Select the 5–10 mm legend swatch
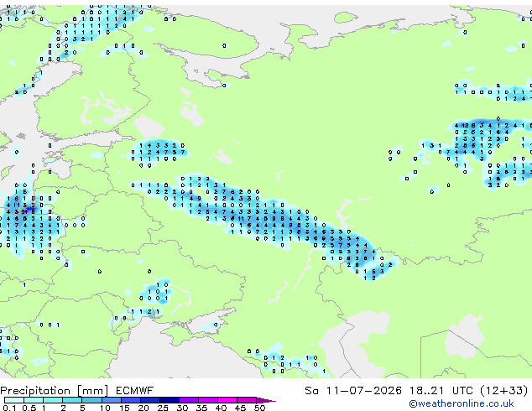This screenshot has height=411, width=532. tap(91, 400)
